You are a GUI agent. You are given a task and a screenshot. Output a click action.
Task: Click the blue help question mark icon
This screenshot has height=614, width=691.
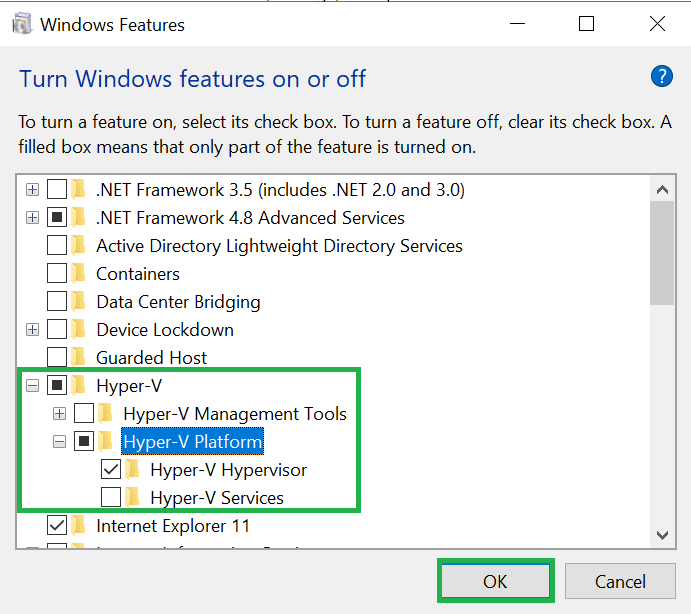point(661,76)
